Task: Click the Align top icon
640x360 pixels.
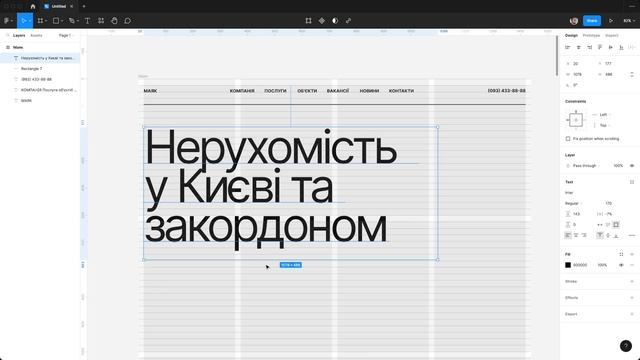Action: [x=600, y=47]
